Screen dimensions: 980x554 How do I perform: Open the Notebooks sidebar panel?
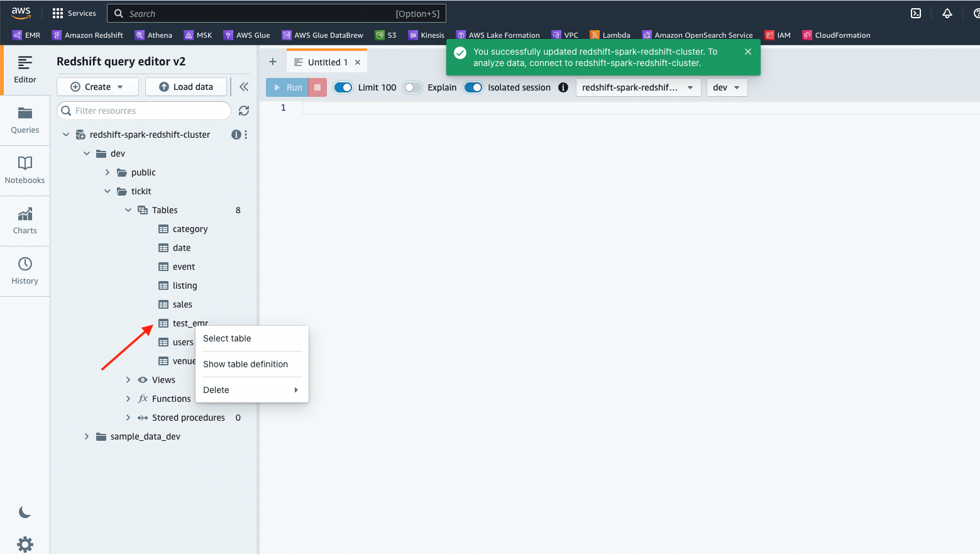point(25,170)
